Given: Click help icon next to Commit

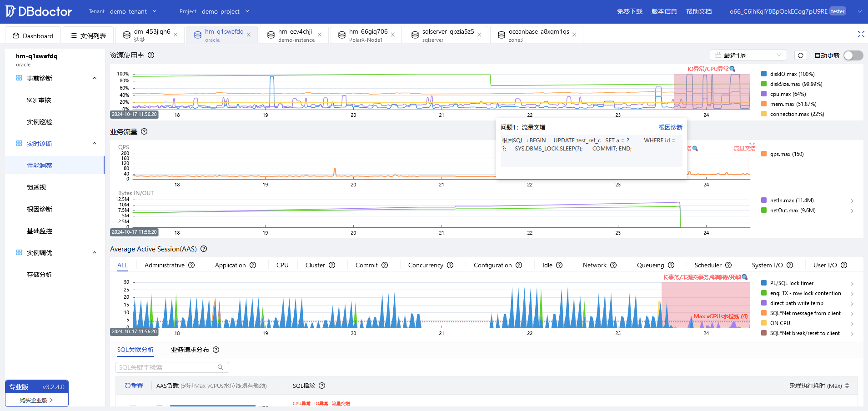Looking at the screenshot, I should point(385,265).
